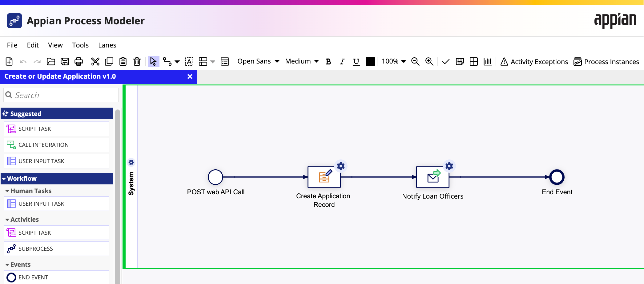Select the connector tool
644x284 pixels.
[x=167, y=62]
